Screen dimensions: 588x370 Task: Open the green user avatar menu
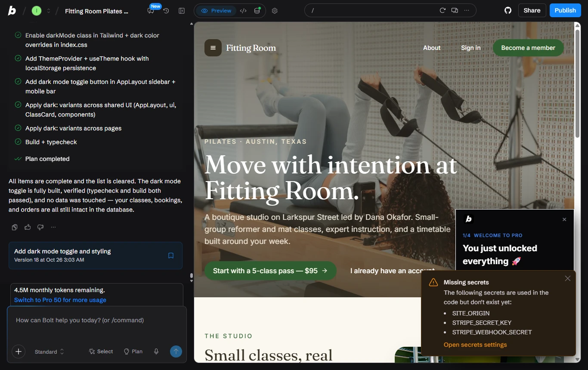point(37,11)
